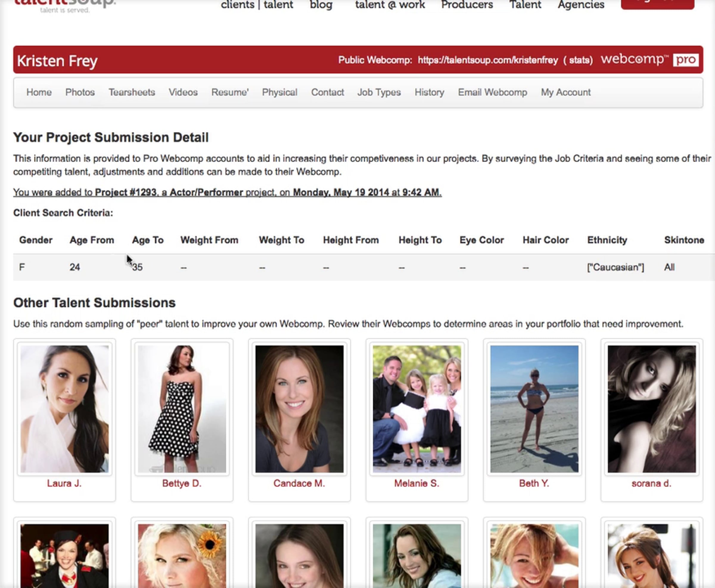Image resolution: width=715 pixels, height=588 pixels.
Task: Open the public webcomp URL link
Action: pos(487,60)
